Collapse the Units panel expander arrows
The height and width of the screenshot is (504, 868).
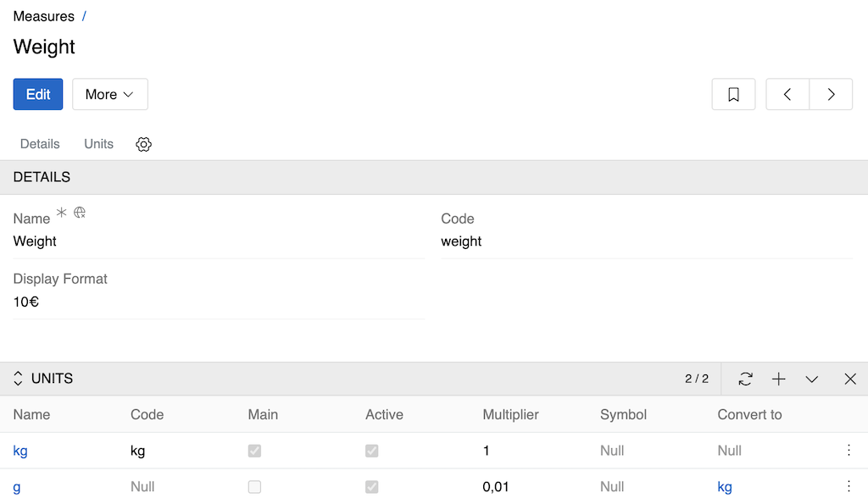[x=19, y=379]
